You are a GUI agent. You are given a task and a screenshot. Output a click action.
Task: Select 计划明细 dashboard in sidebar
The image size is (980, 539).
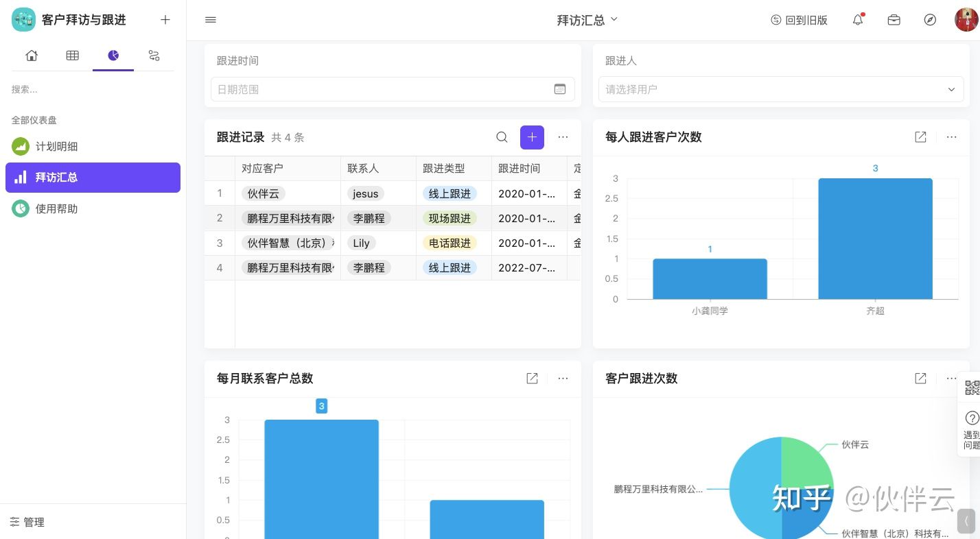[x=56, y=146]
